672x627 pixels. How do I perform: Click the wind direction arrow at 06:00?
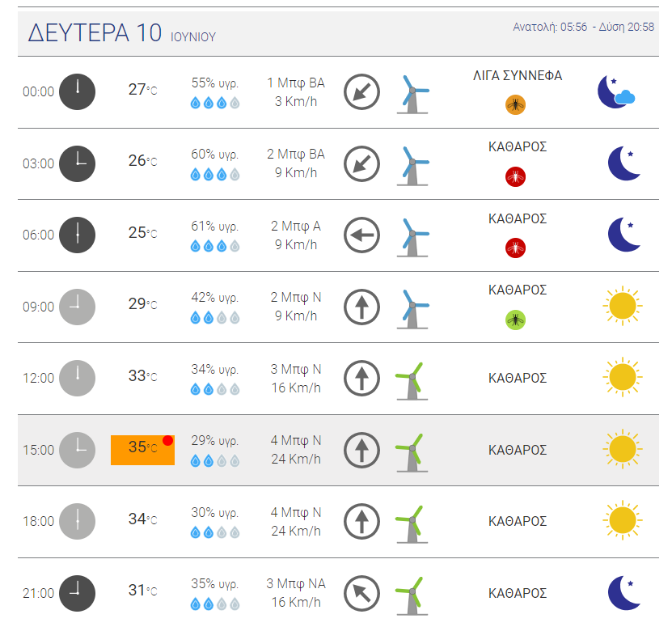[361, 235]
